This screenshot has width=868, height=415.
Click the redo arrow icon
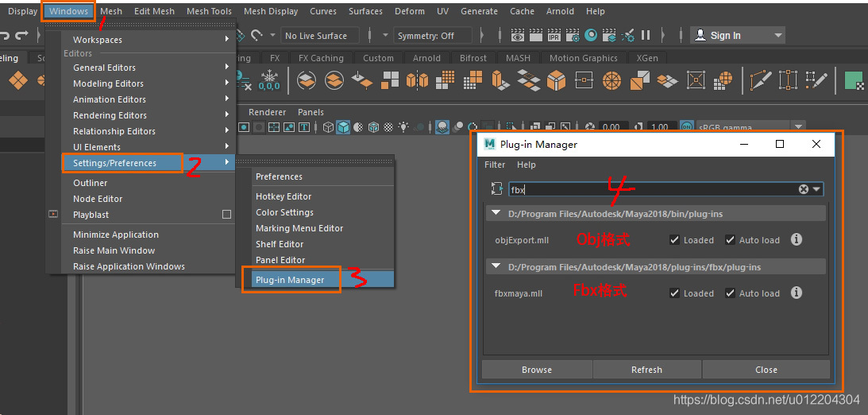[21, 36]
